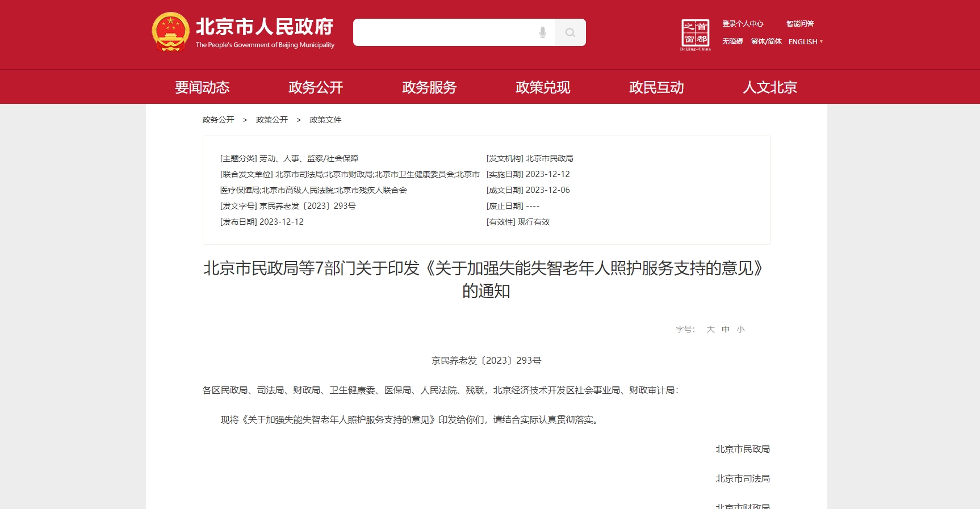Set font size to 中 (medium)
The width and height of the screenshot is (980, 509).
point(726,329)
